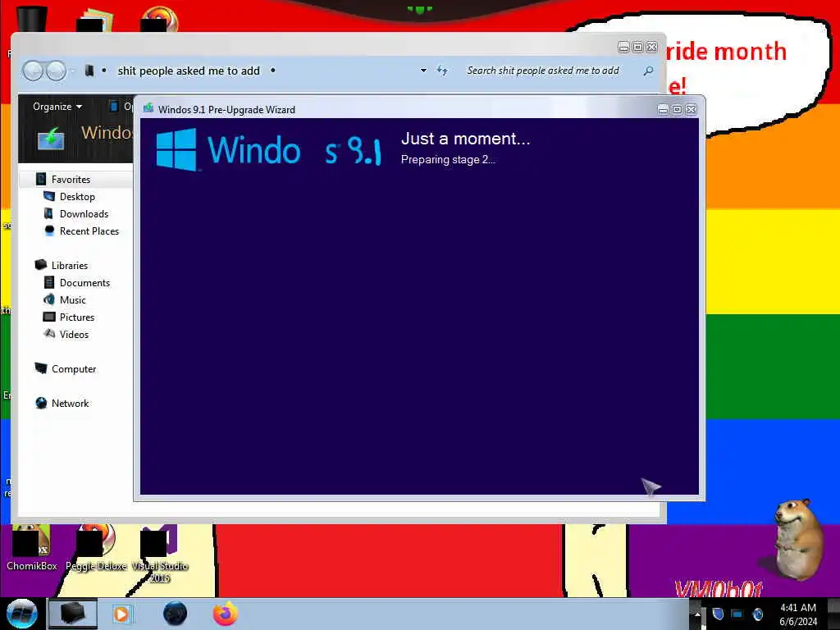Click the Explorer Forward navigation button
The image size is (840, 630).
pyautogui.click(x=56, y=71)
